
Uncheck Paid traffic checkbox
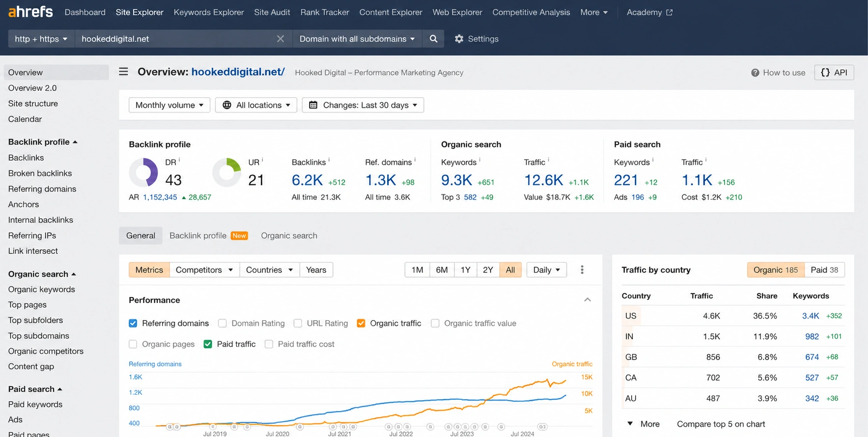(x=208, y=344)
